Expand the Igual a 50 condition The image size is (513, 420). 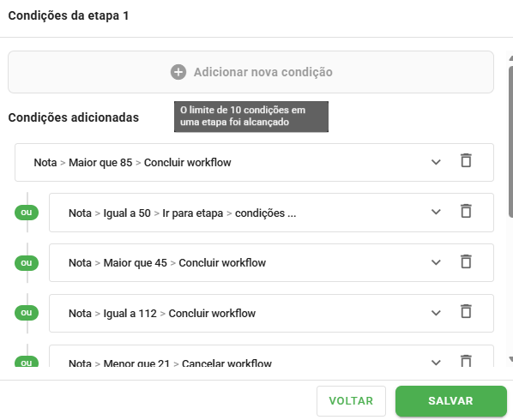click(x=436, y=212)
